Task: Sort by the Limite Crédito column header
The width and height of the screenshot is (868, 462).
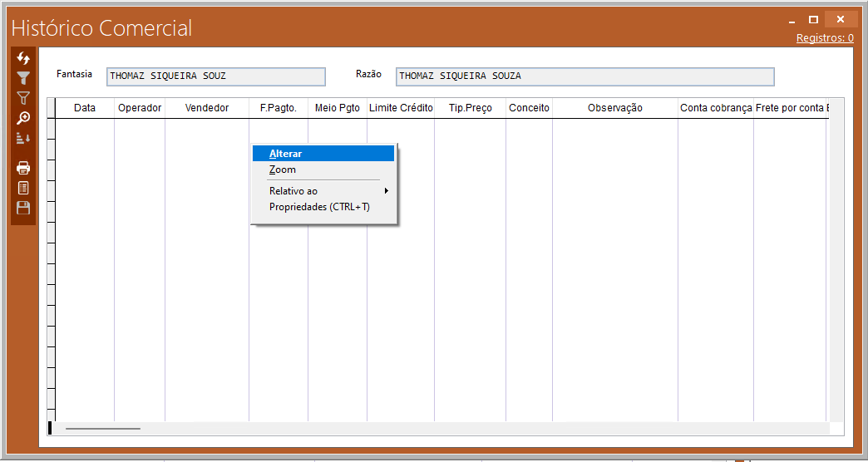Action: (x=401, y=108)
